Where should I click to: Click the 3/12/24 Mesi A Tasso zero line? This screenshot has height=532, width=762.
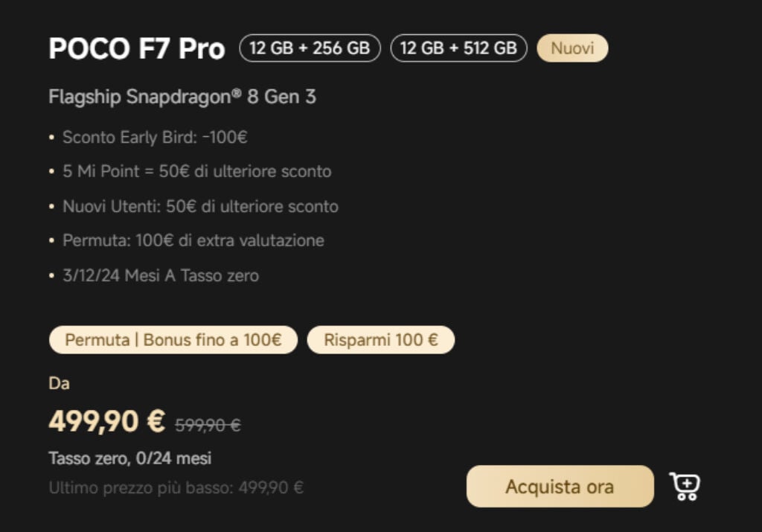tap(161, 275)
